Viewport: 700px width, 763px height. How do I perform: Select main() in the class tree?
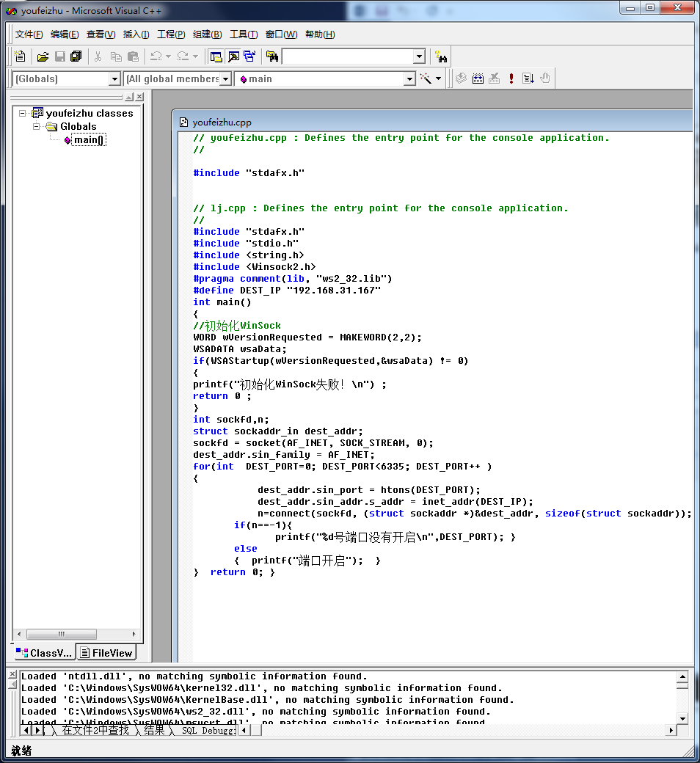pyautogui.click(x=89, y=140)
